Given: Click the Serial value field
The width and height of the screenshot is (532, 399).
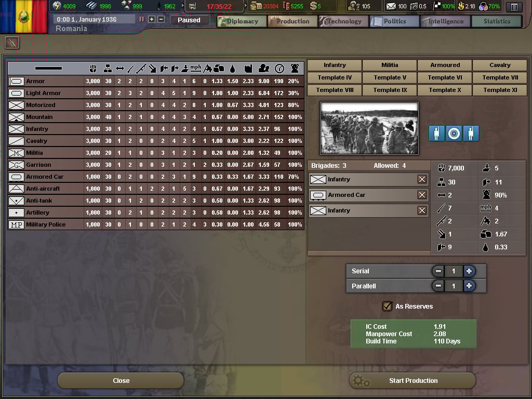Looking at the screenshot, I should (x=454, y=271).
